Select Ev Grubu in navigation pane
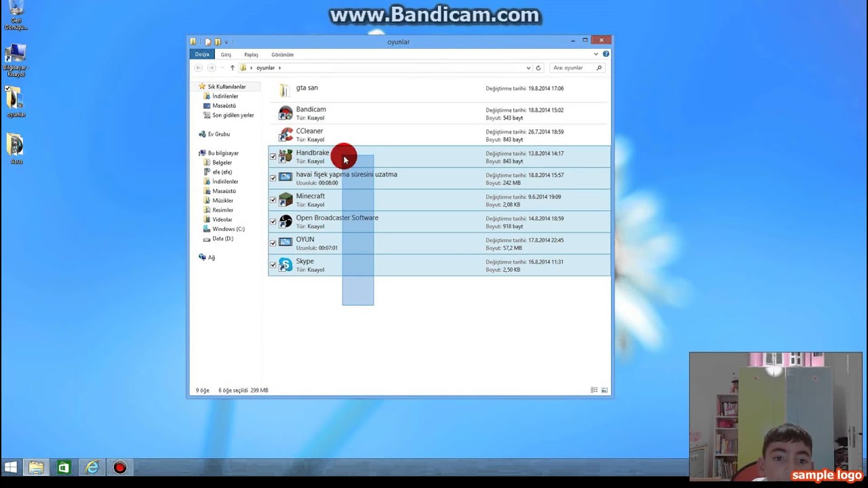This screenshot has width=868, height=488. pyautogui.click(x=218, y=134)
